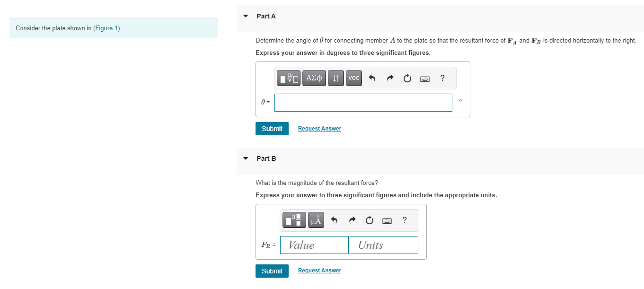Open math templates button in Part A toolbar

(289, 78)
